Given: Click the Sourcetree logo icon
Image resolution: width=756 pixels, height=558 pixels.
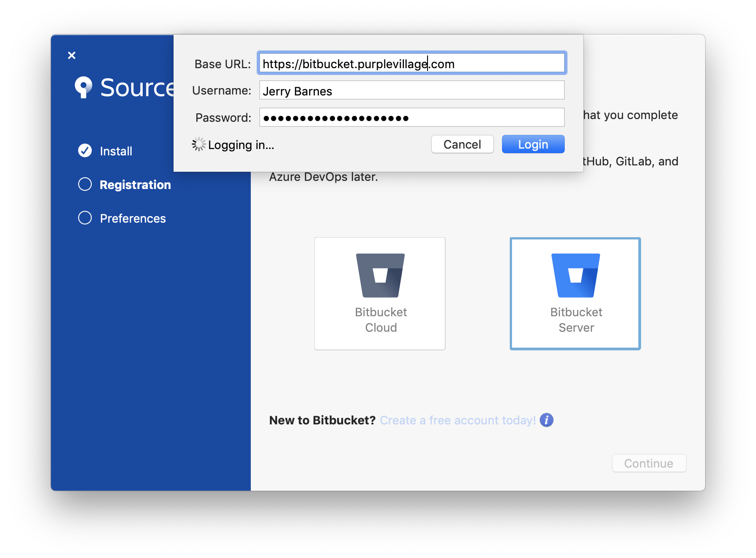Looking at the screenshot, I should pos(84,87).
